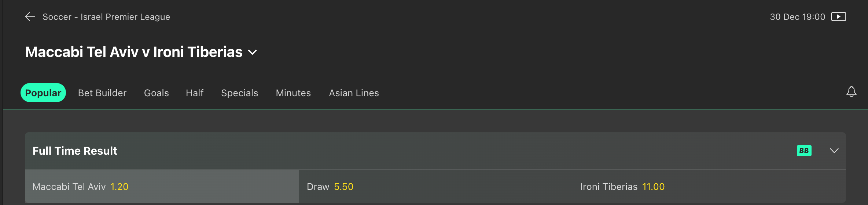Open the Goals tab
Viewport: 868px width, 205px height.
pos(157,93)
